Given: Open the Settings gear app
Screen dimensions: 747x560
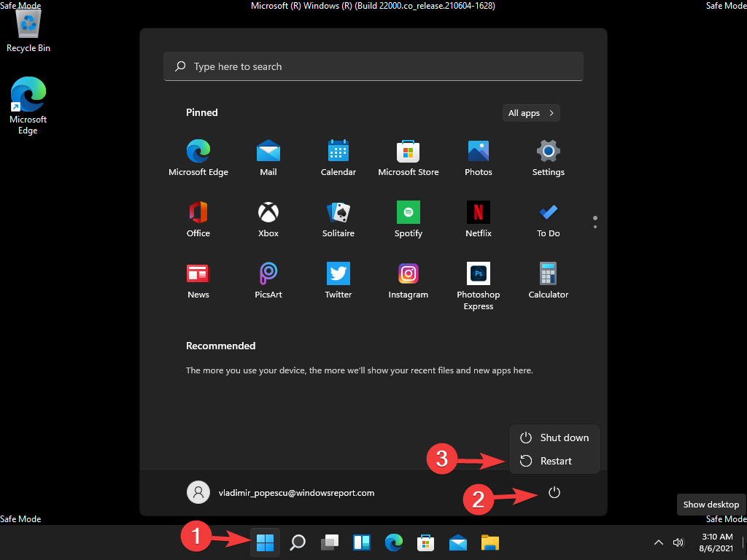Looking at the screenshot, I should click(549, 157).
